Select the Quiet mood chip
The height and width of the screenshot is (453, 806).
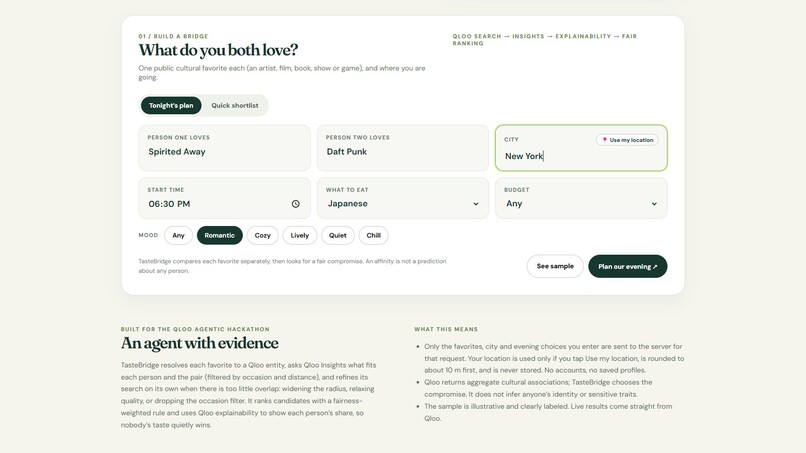click(338, 235)
